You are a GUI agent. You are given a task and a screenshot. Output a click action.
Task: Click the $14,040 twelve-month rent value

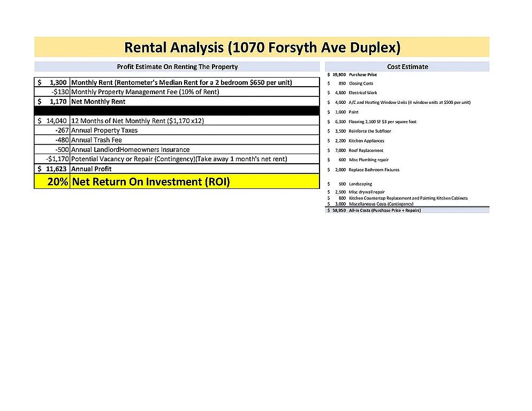[x=52, y=121]
